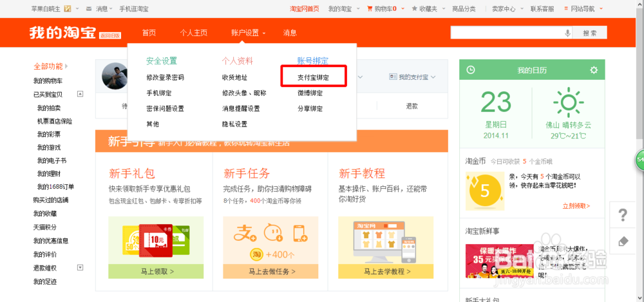Click the 手机逛淘宝 link
This screenshot has height=302, width=644.
coord(134,8)
